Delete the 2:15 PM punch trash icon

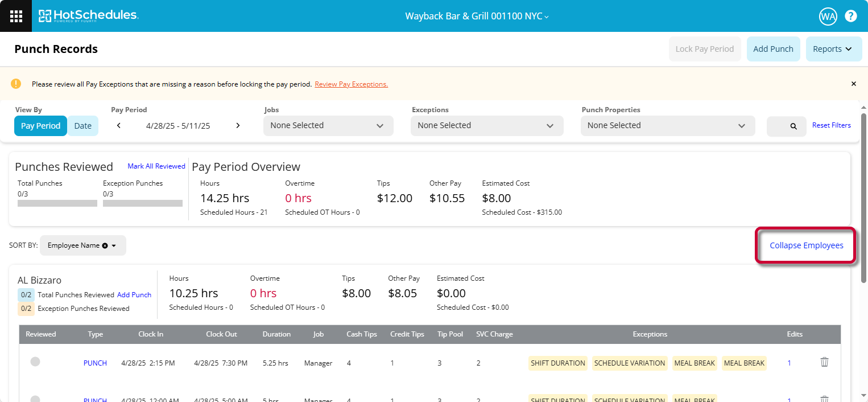824,362
